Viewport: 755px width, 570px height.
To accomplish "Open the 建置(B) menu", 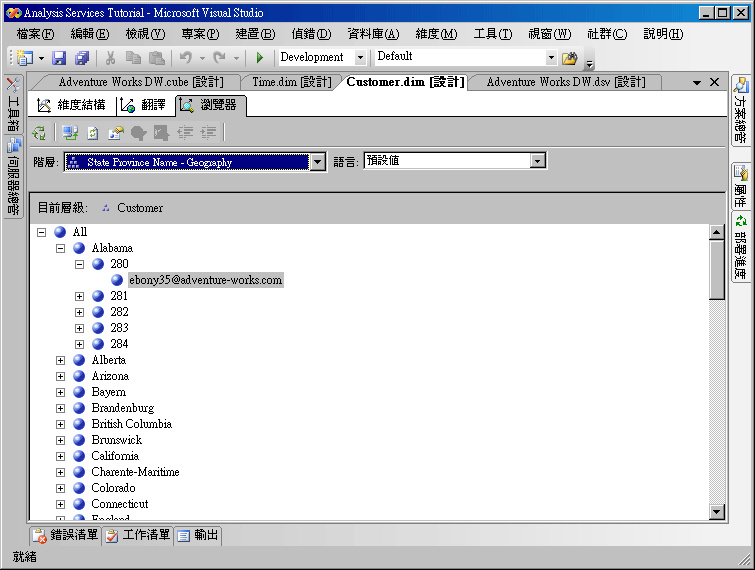I will 255,34.
